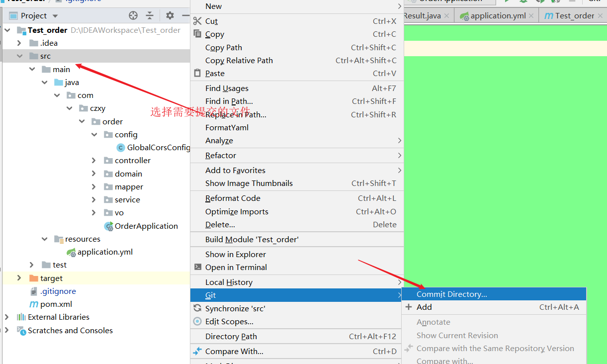Click the Synchronize refresh icon
The height and width of the screenshot is (364, 607).
pos(197,308)
